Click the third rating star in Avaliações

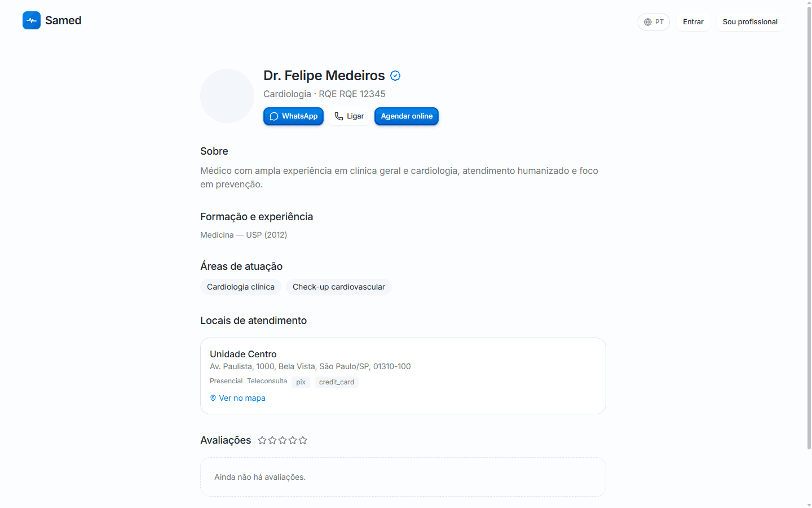tap(283, 440)
